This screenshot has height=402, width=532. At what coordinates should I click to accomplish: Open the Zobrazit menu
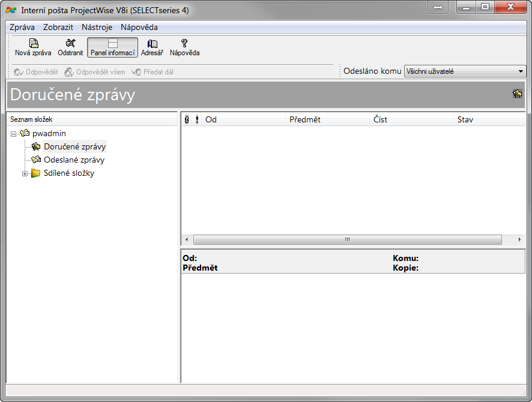[x=58, y=27]
